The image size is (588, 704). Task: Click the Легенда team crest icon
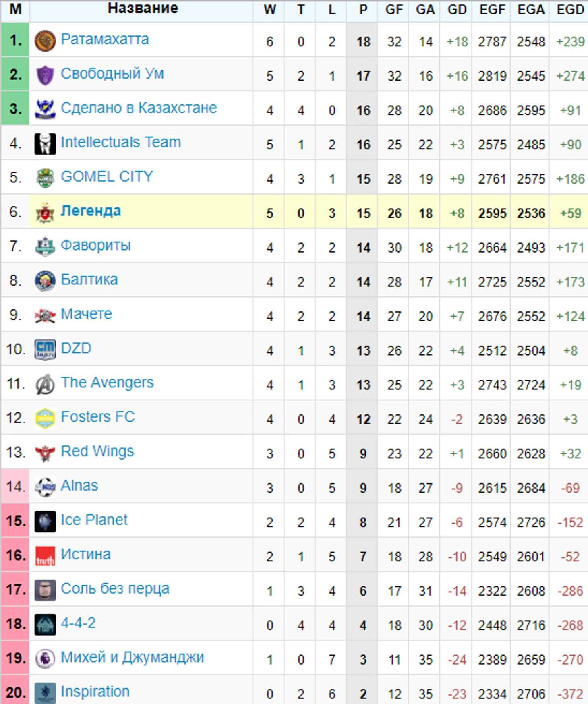point(45,213)
